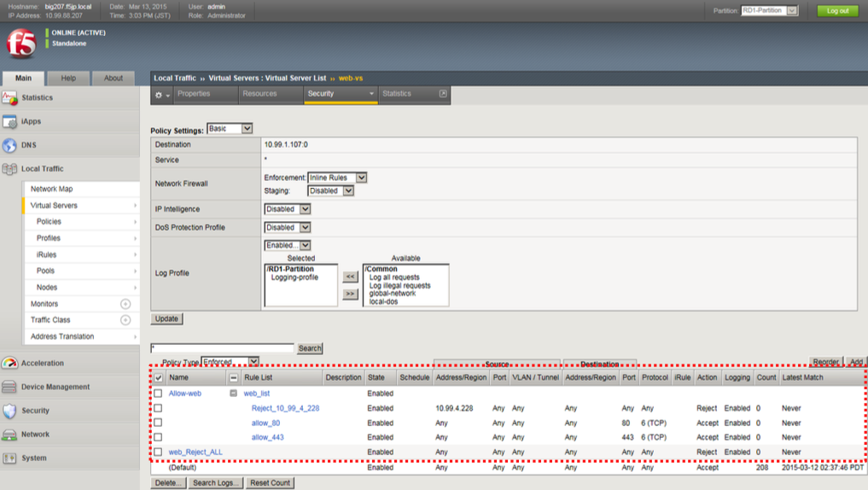Open the Allow-web rule link
Viewport: 868px width, 490px height.
[185, 394]
